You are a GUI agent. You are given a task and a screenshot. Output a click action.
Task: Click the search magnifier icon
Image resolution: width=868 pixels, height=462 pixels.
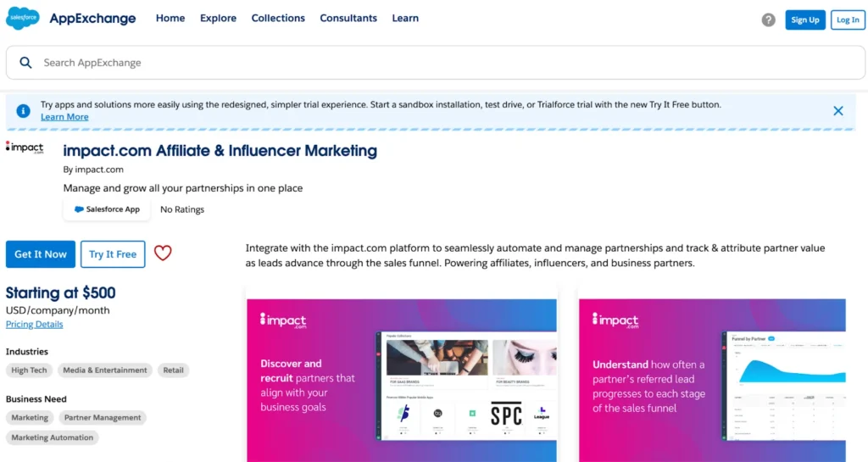pos(25,63)
